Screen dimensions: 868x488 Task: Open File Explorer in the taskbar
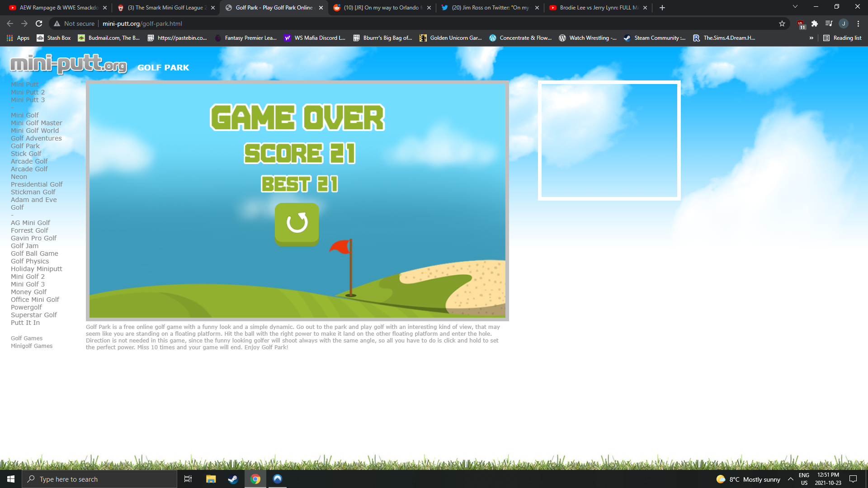tap(211, 479)
